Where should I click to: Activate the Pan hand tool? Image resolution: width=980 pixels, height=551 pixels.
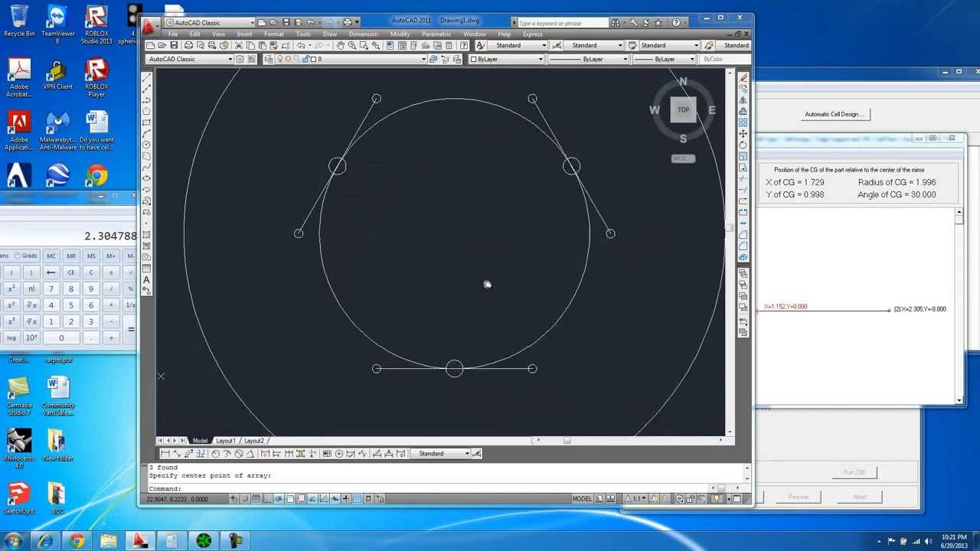(341, 45)
